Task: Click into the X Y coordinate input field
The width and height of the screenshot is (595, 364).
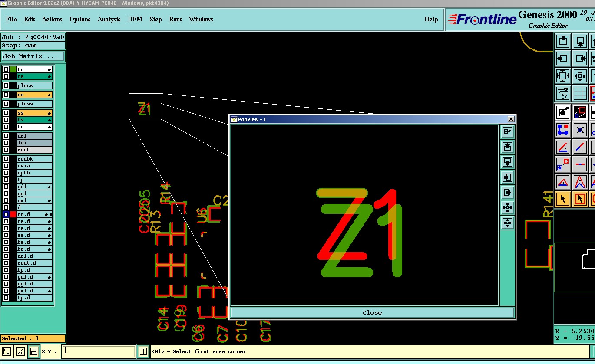Action: pos(99,351)
